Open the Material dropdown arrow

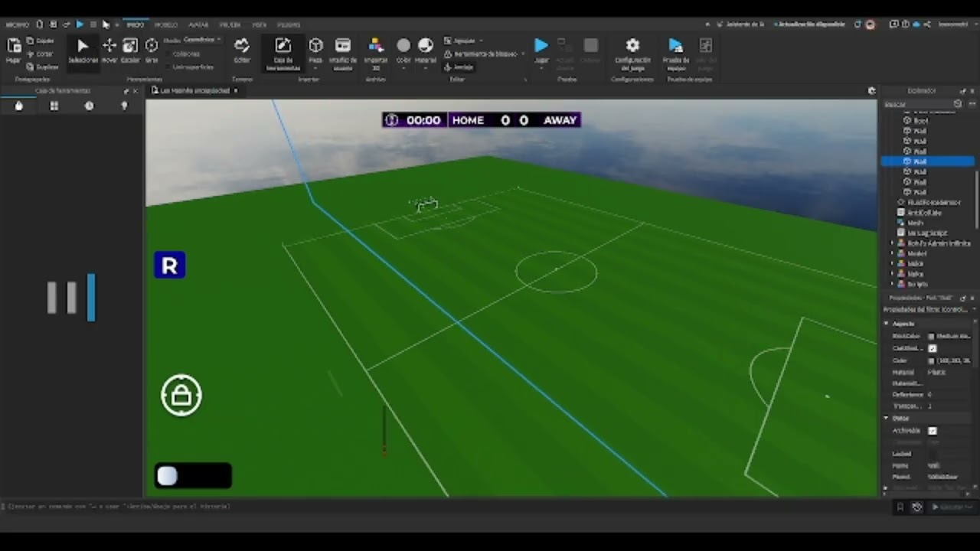(x=426, y=67)
